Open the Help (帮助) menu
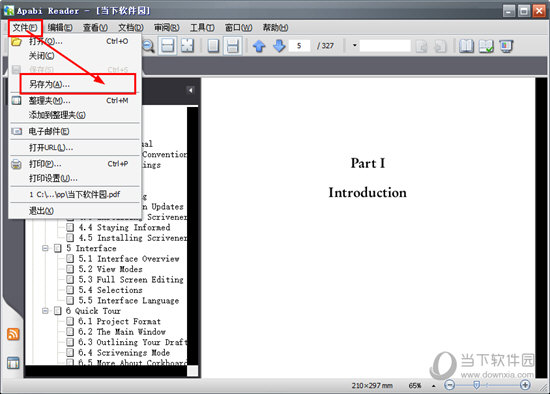The height and width of the screenshot is (394, 550). pos(275,28)
